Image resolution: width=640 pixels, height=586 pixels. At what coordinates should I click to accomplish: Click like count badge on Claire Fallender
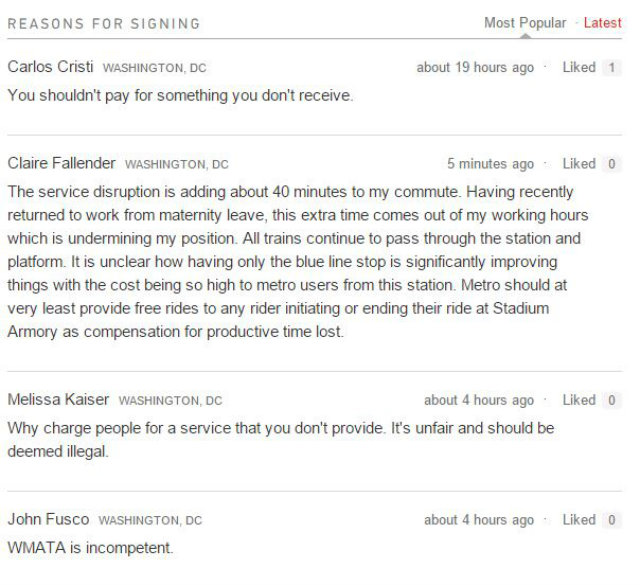[x=612, y=164]
